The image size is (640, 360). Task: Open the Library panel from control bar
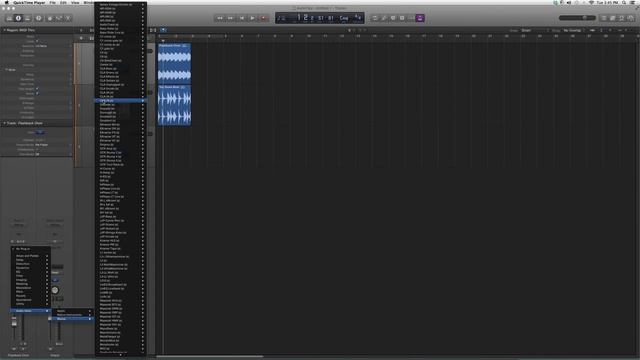[9, 18]
